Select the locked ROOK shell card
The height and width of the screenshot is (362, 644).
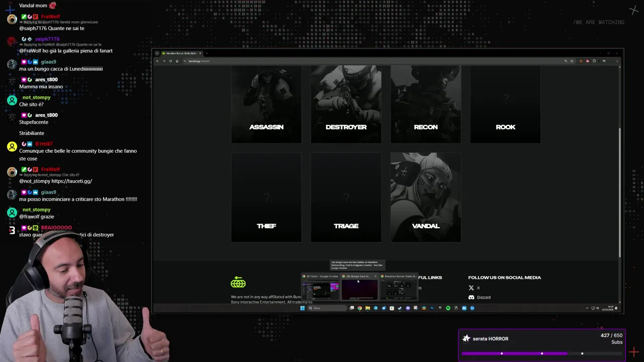click(506, 105)
